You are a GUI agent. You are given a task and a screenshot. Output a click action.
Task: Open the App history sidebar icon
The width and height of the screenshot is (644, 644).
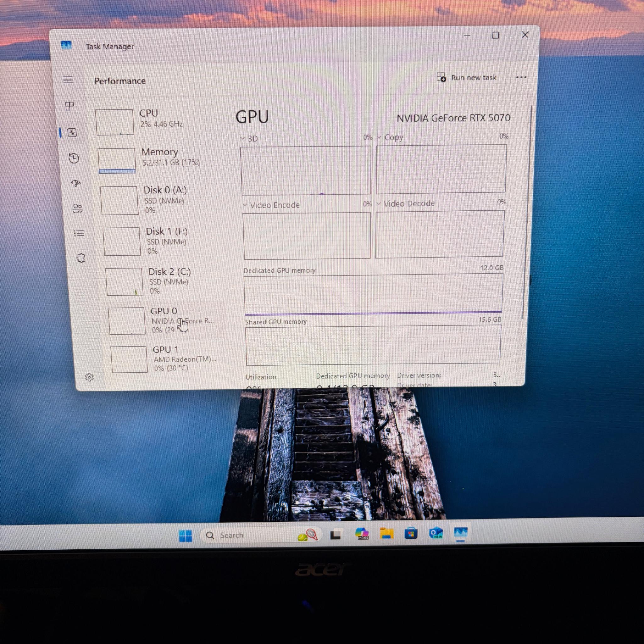(74, 158)
